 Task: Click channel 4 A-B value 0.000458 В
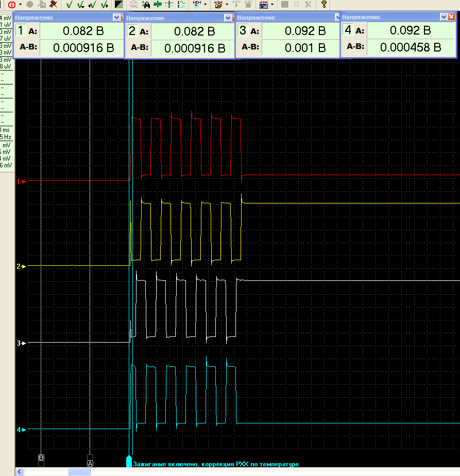[x=411, y=47]
